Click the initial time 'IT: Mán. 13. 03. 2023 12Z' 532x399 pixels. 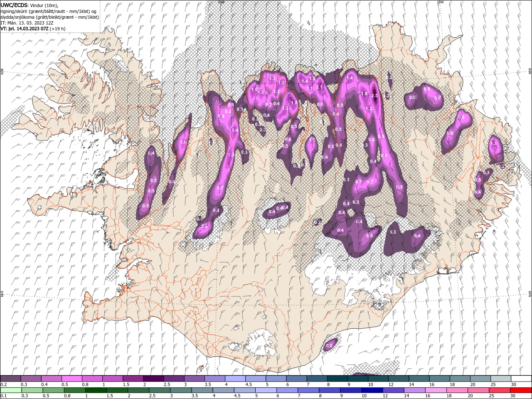28,23
